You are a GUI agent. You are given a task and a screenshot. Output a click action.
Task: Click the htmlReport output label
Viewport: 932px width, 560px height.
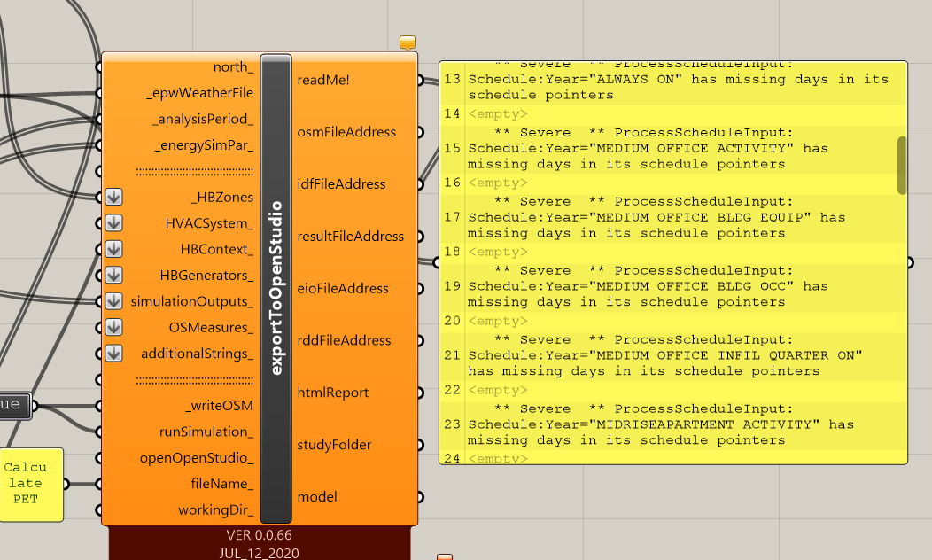tap(333, 393)
